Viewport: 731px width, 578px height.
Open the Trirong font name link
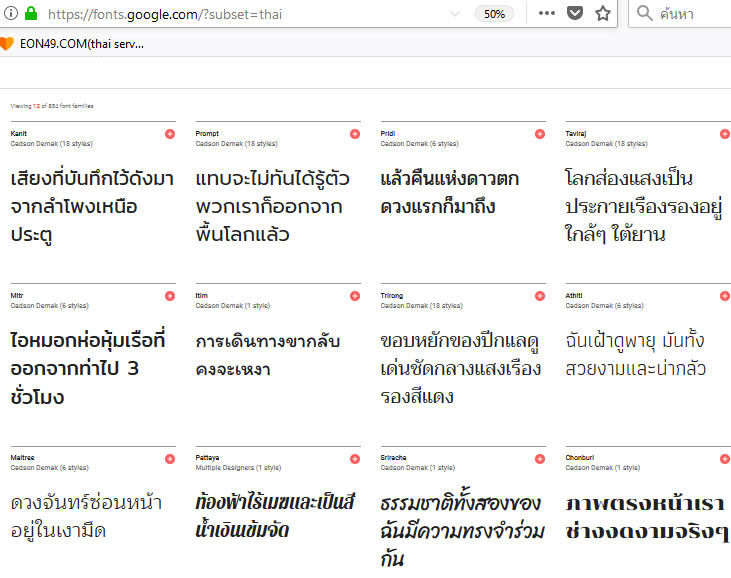(392, 296)
